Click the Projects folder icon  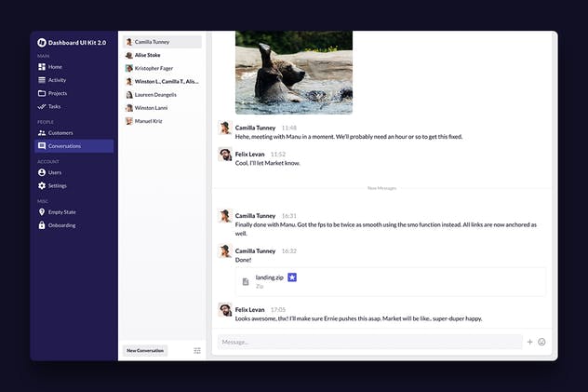[x=42, y=93]
